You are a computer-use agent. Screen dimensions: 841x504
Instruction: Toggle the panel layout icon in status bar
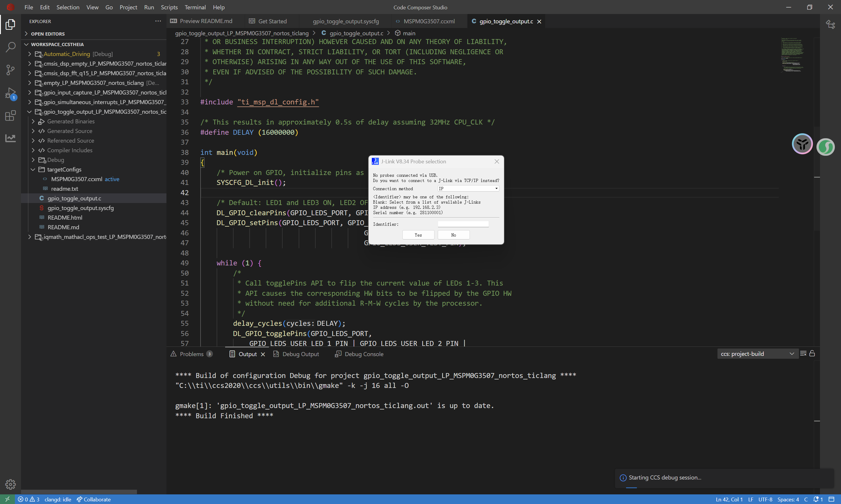831,499
